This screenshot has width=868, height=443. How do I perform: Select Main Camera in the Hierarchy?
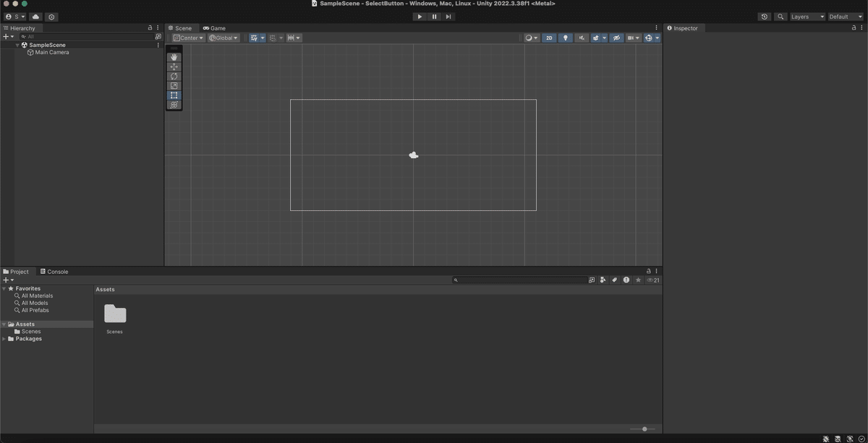51,52
